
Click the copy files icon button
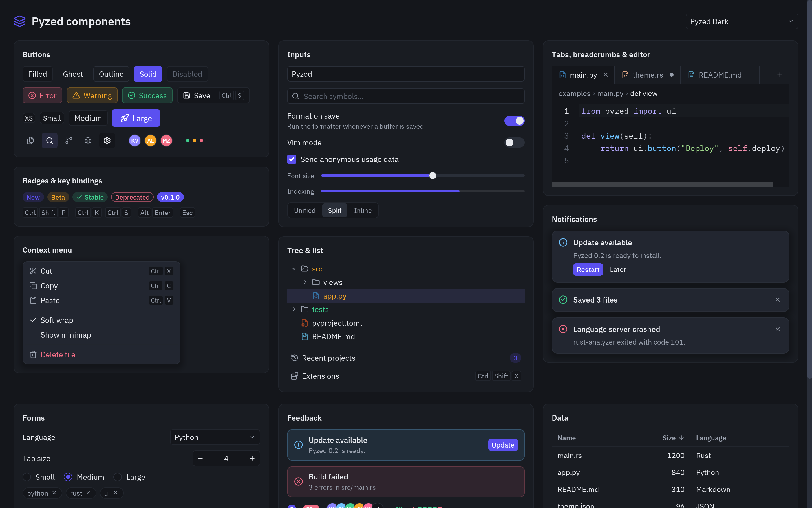coord(30,141)
